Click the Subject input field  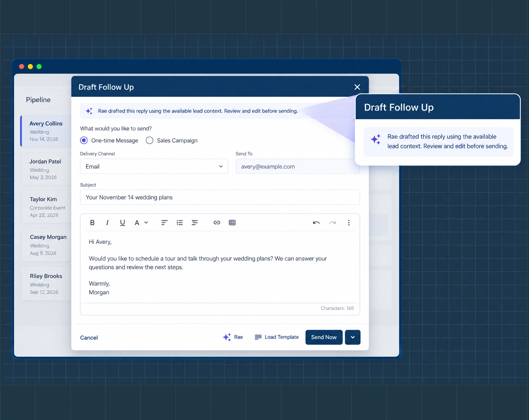(220, 197)
